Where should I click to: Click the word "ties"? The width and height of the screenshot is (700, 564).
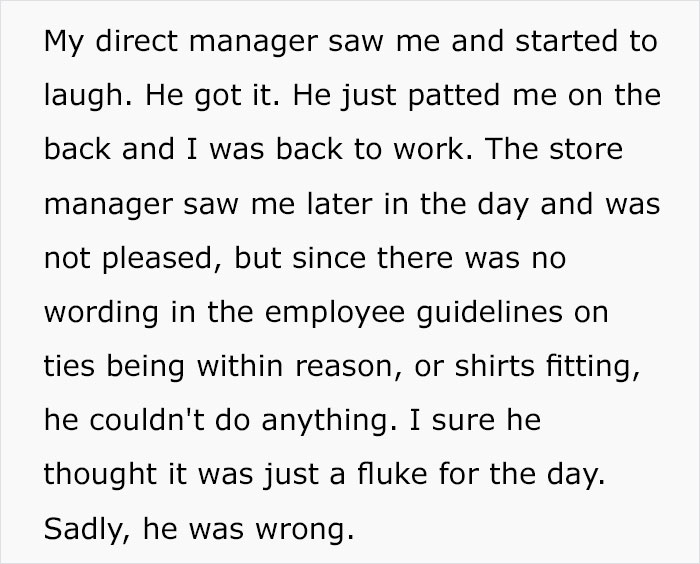66,363
